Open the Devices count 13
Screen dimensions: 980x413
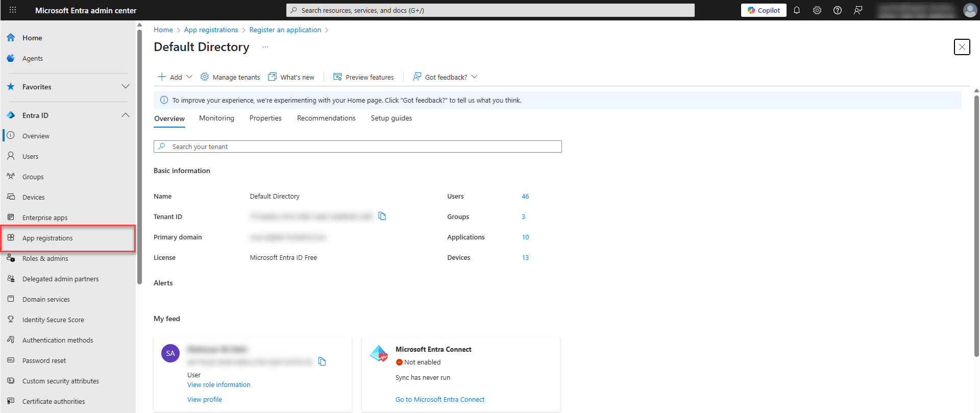[x=525, y=258]
